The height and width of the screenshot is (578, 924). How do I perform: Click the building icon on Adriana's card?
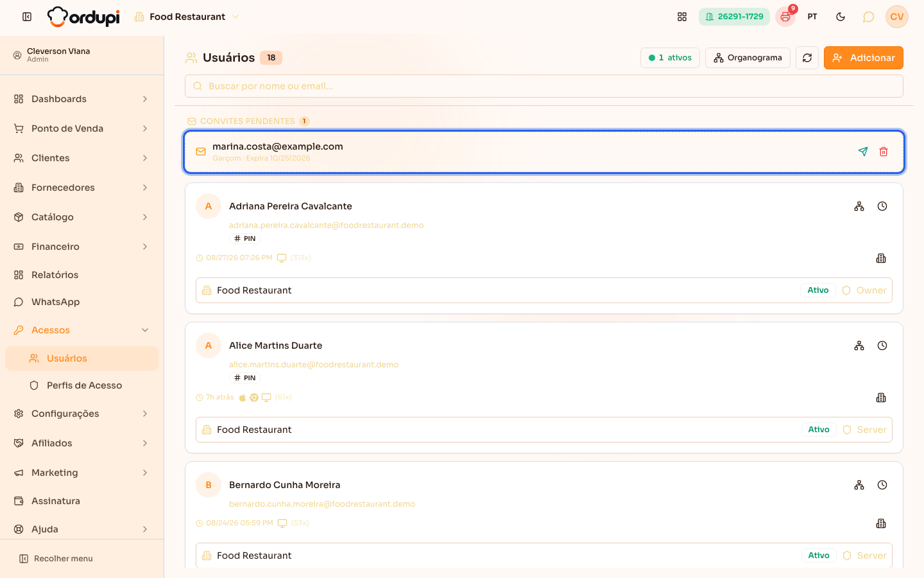tap(881, 258)
